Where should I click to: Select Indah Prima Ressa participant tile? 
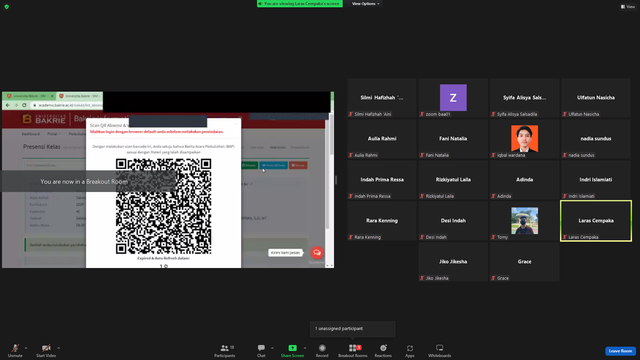tap(382, 180)
